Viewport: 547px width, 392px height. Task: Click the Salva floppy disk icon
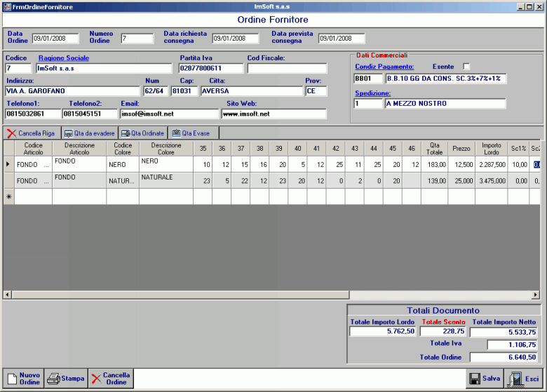click(x=475, y=379)
